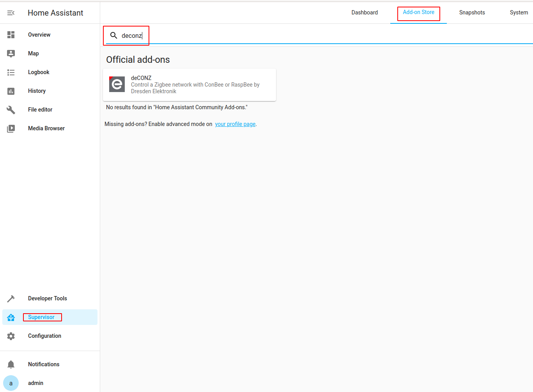Click the Map sidebar icon
This screenshot has height=392, width=533.
tap(11, 53)
